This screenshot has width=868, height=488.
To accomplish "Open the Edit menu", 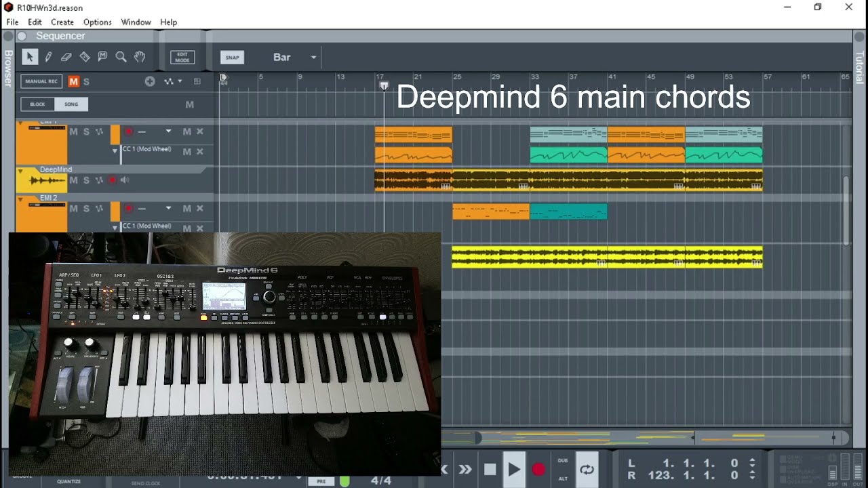I will (x=35, y=22).
